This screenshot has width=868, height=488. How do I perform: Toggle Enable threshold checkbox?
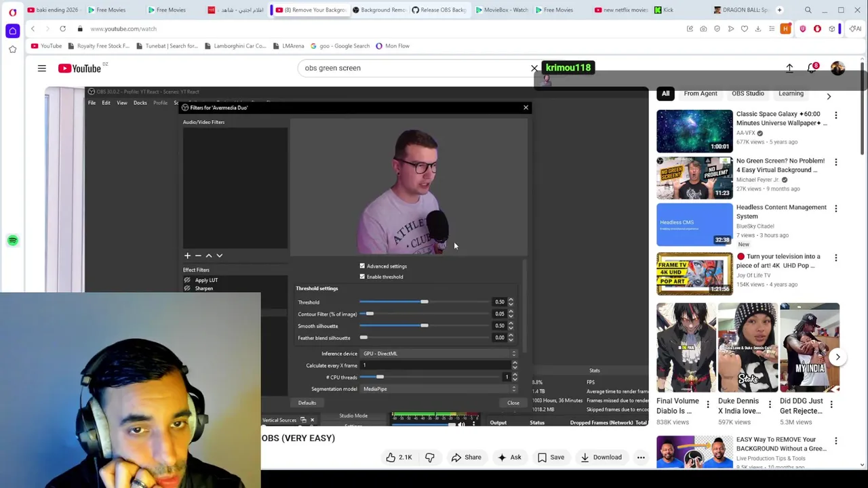[362, 277]
